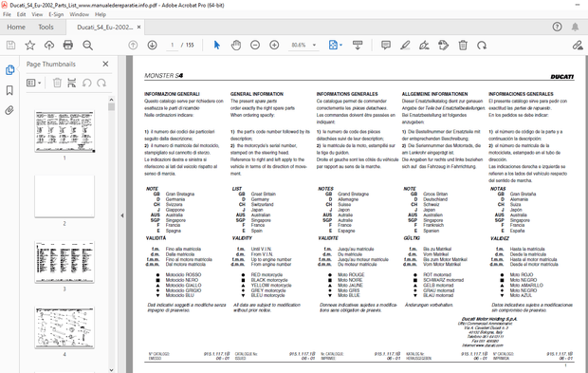
Task: Click Ducati Motor Holding S.p.A. text
Action: [489, 319]
